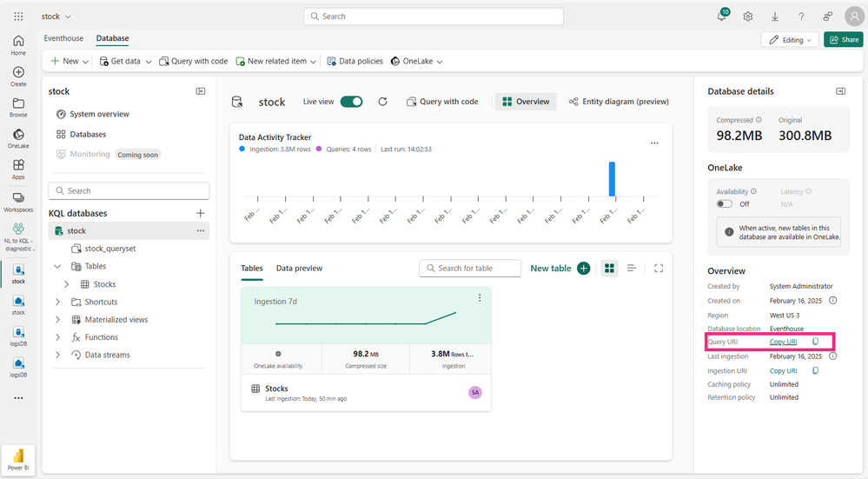Open the settings gear

coord(748,17)
